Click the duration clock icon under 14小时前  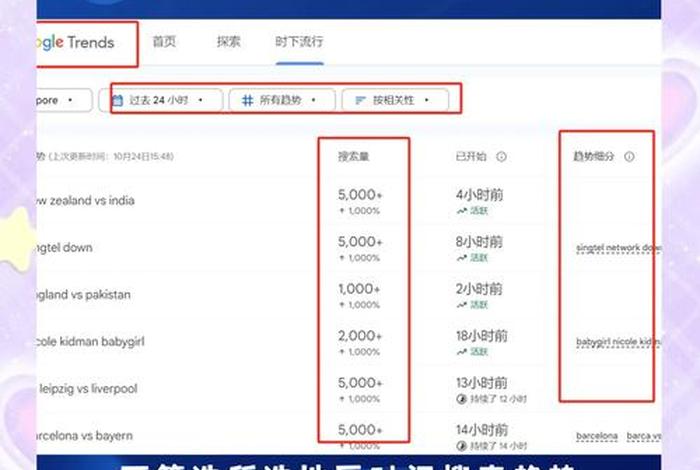[x=462, y=446]
